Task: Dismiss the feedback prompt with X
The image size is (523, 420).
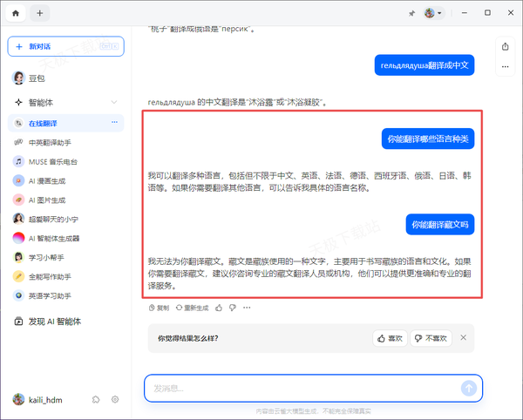Action: click(463, 337)
